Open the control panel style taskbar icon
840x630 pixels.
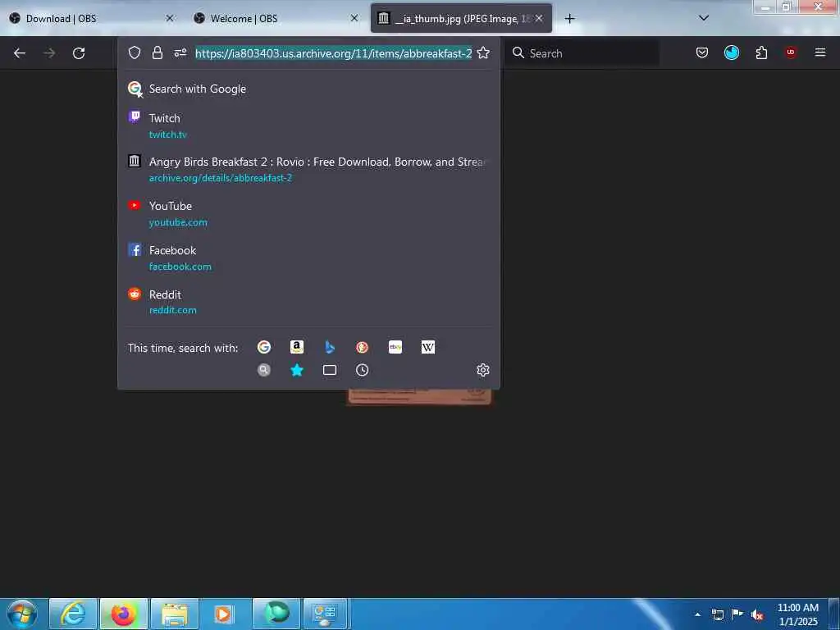point(325,614)
